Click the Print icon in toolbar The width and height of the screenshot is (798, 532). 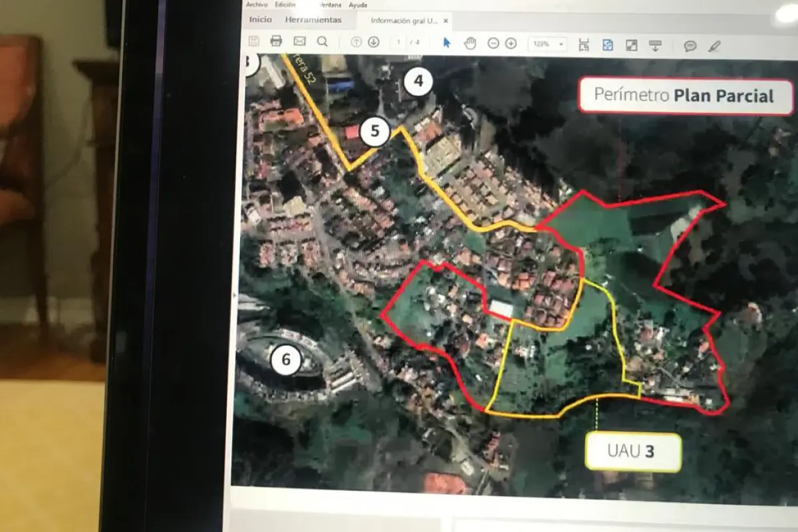(276, 41)
